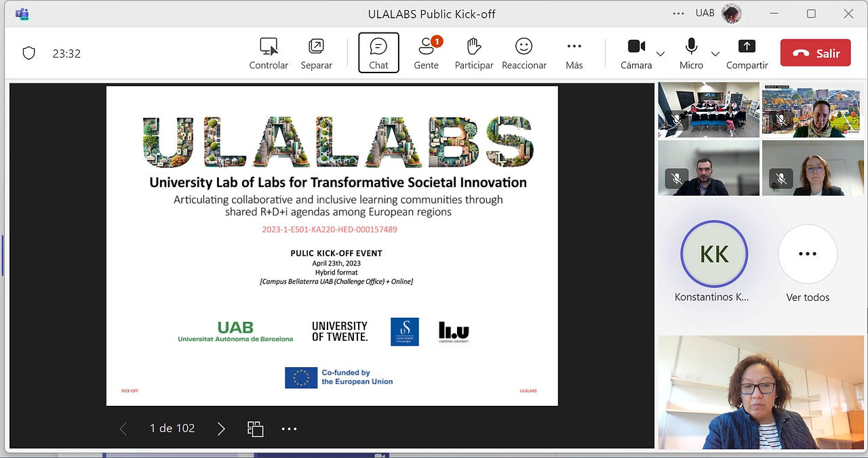Open slide viewer more options ellipsis
Image resolution: width=868 pixels, height=458 pixels.
[x=290, y=429]
